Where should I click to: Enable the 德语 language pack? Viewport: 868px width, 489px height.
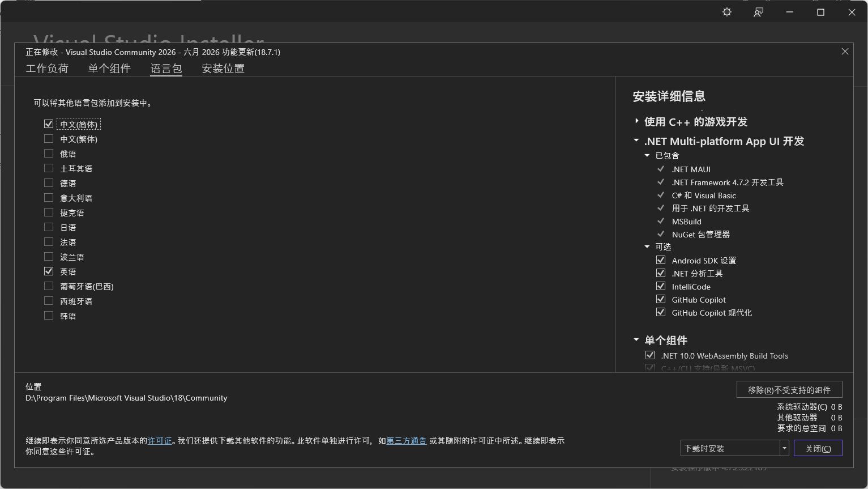tap(49, 183)
